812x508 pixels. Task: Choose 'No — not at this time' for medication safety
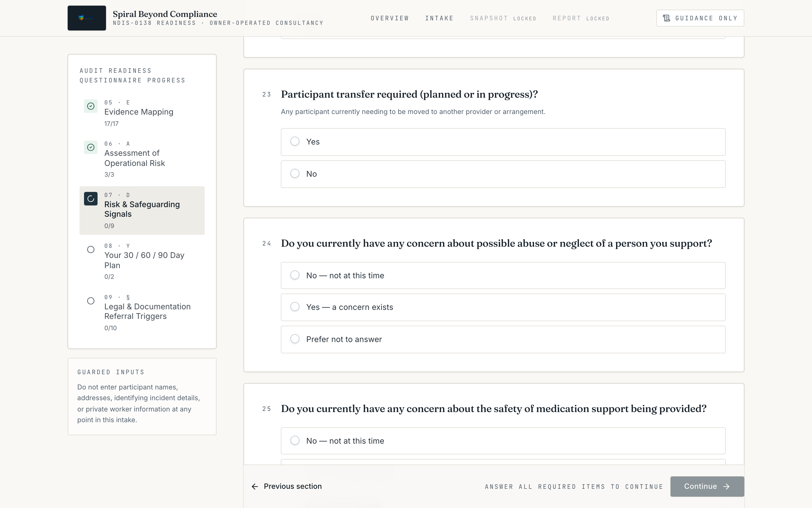point(503,441)
